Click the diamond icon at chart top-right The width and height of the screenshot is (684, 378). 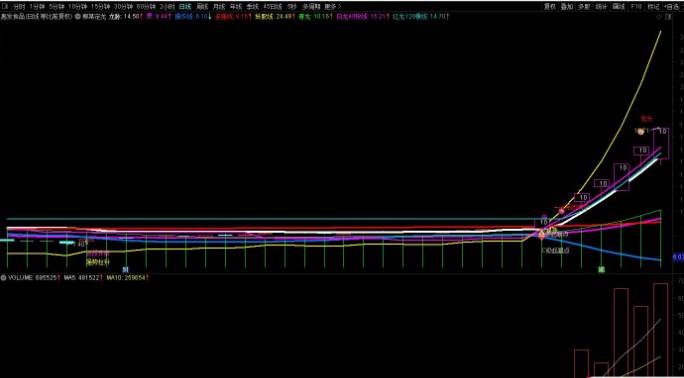659,17
